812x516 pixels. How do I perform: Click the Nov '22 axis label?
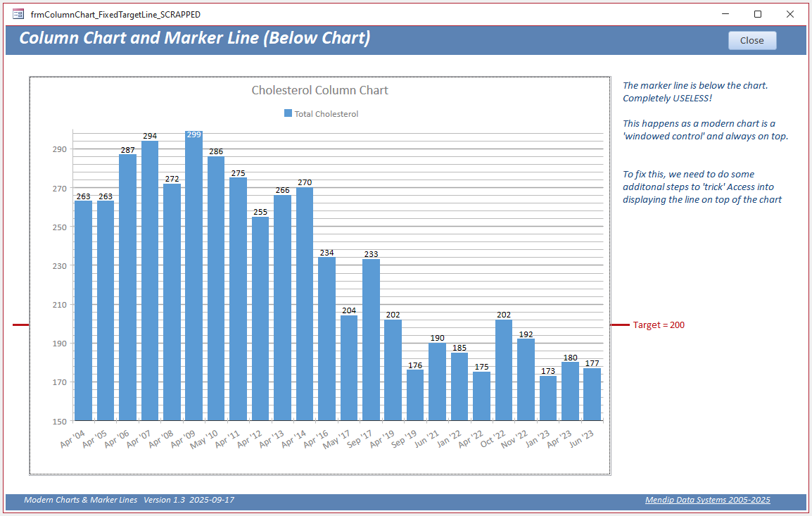pyautogui.click(x=515, y=439)
